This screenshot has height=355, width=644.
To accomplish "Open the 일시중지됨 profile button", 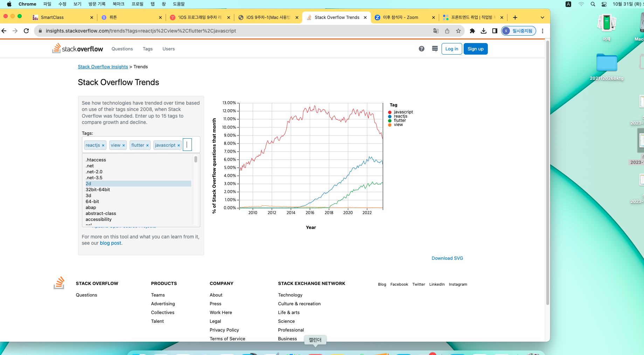I will [x=519, y=31].
